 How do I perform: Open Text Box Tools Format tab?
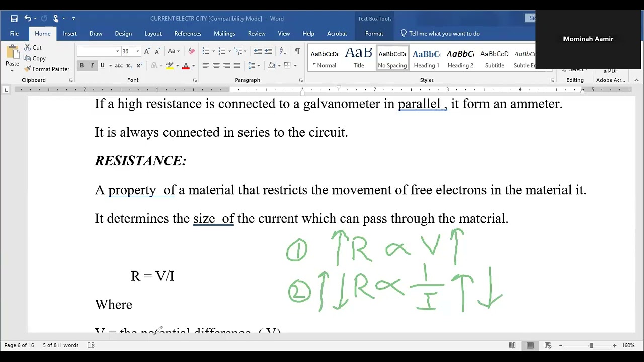pos(374,34)
